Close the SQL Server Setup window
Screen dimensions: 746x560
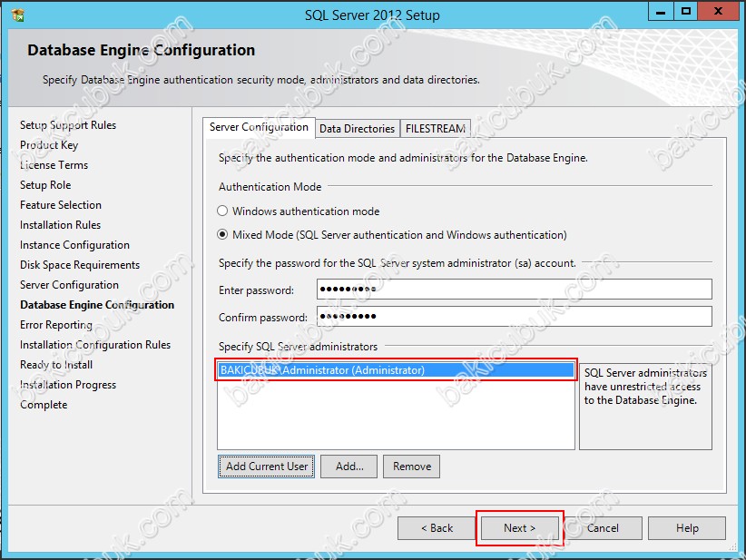pos(719,12)
